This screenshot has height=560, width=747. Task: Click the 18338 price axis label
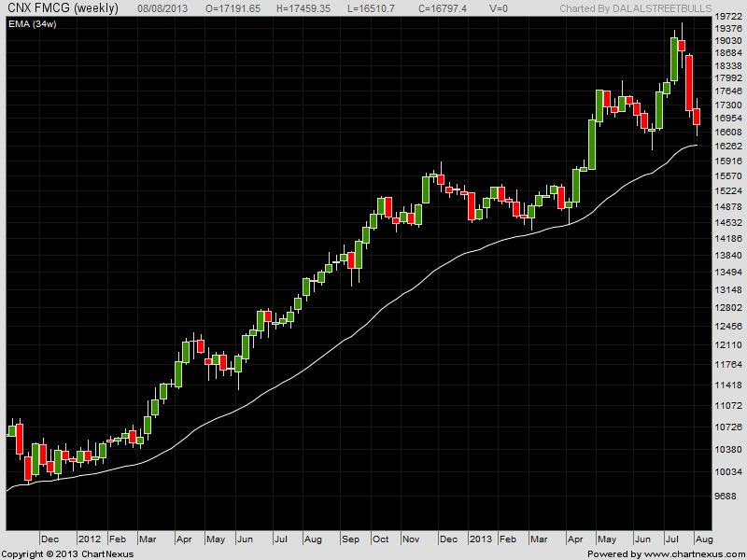coord(728,65)
